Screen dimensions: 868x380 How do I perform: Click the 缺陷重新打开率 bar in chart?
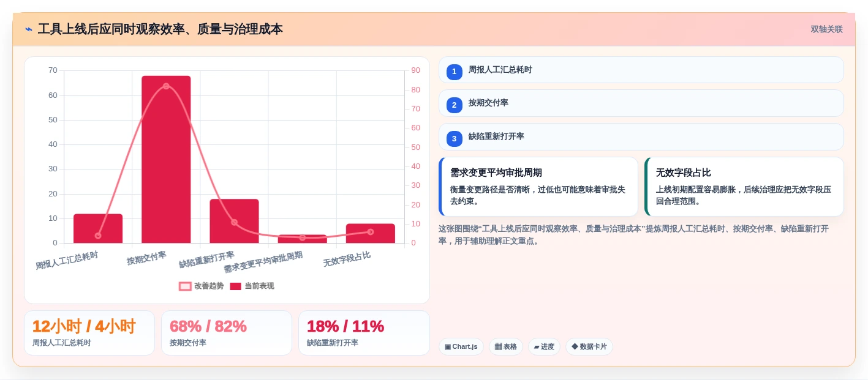pos(234,222)
